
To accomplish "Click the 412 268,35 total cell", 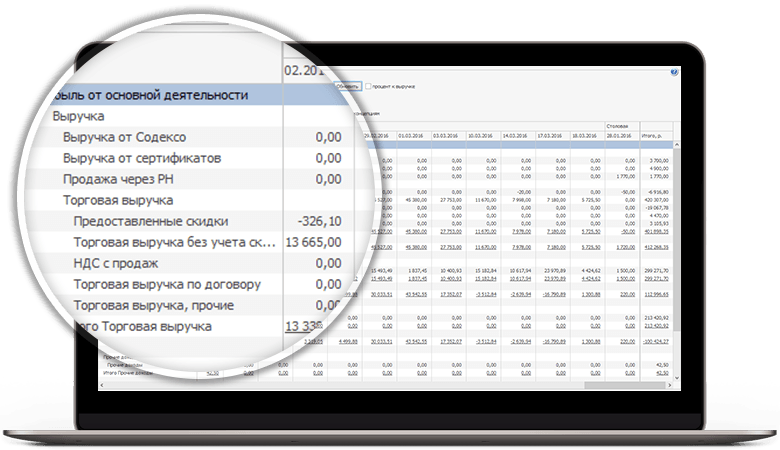I will [657, 247].
